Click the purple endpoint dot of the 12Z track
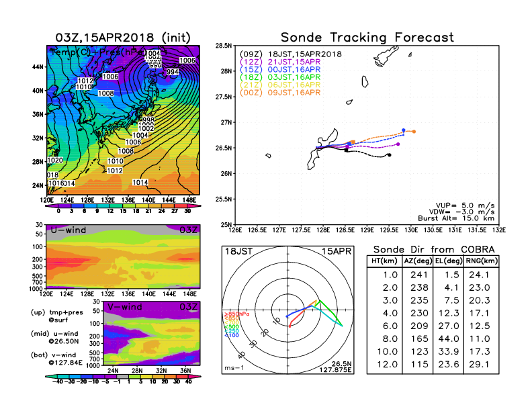Screen dimensions: 532x411 click(x=398, y=144)
